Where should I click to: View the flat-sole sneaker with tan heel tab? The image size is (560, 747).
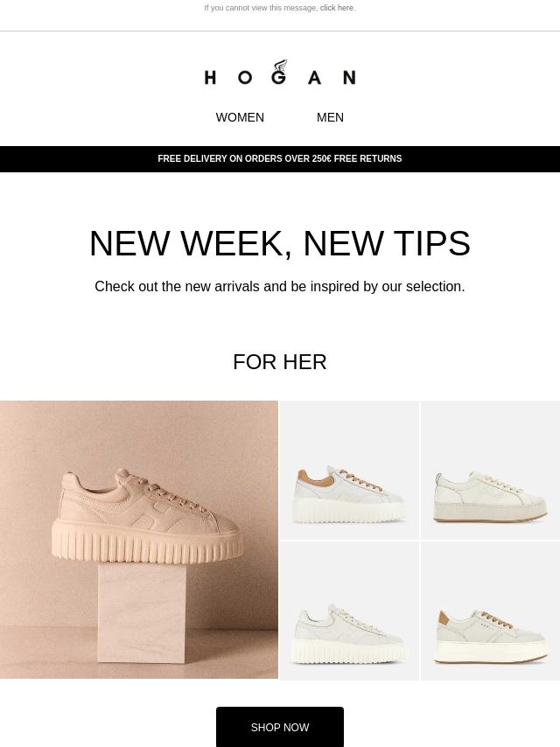click(x=490, y=611)
